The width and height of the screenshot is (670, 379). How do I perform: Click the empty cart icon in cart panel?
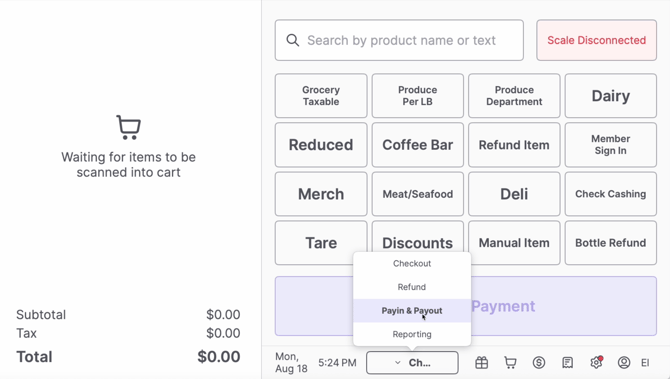point(129,127)
